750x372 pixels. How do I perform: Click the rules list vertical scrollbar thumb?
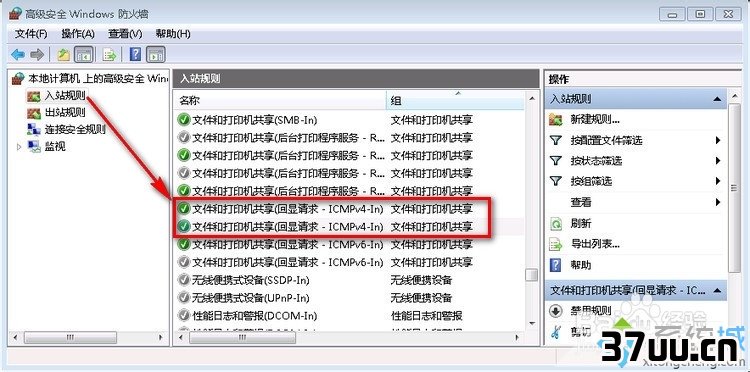pos(531,275)
